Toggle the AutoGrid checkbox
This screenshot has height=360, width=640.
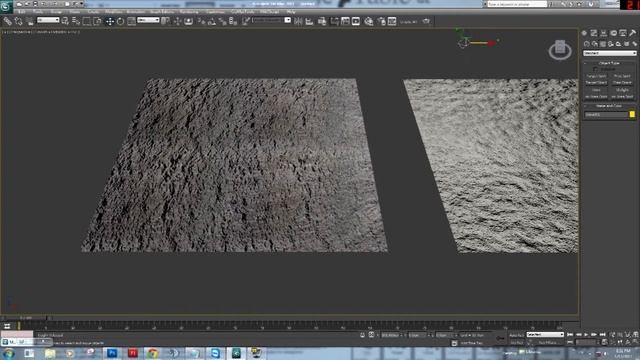[x=596, y=69]
